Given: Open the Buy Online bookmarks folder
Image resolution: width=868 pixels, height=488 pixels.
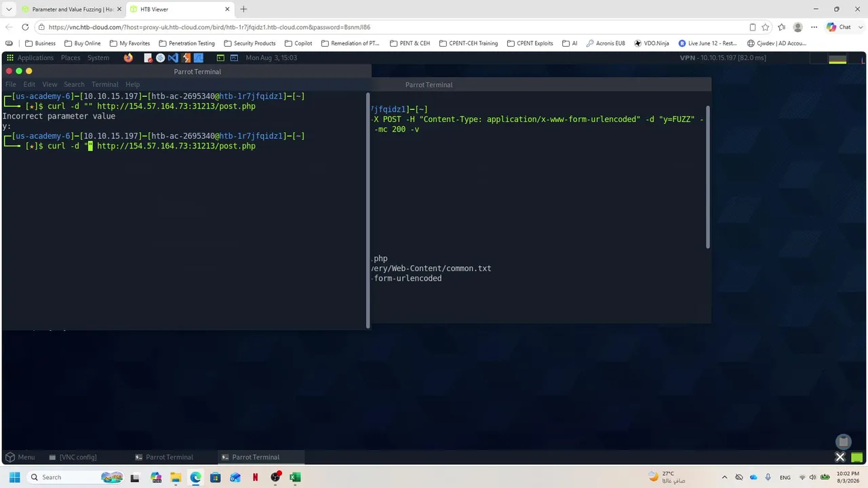Looking at the screenshot, I should [82, 43].
